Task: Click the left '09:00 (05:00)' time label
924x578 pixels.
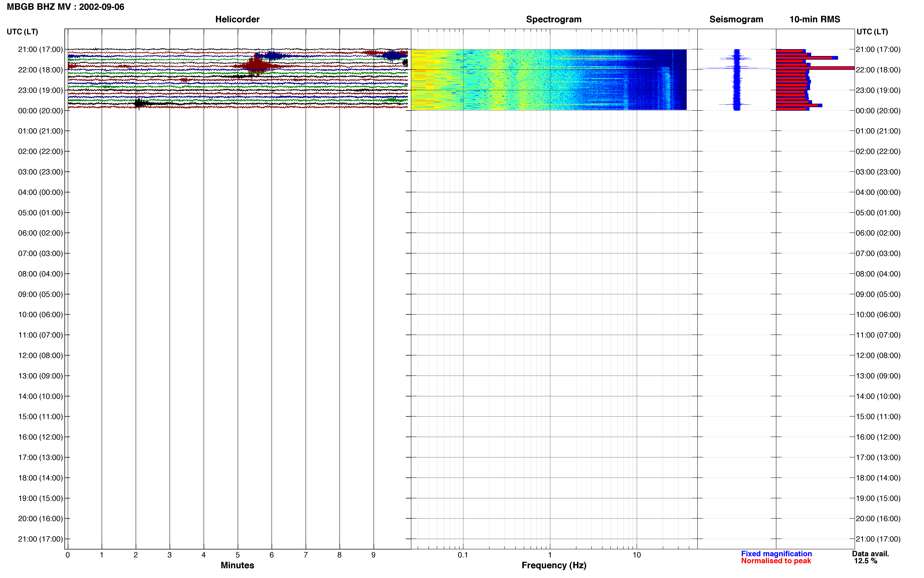Action: pyautogui.click(x=40, y=294)
